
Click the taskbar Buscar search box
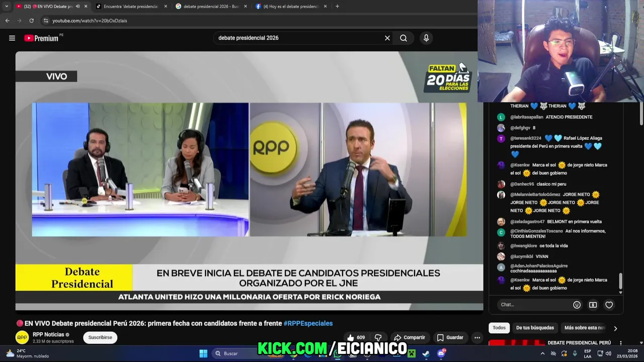click(243, 353)
